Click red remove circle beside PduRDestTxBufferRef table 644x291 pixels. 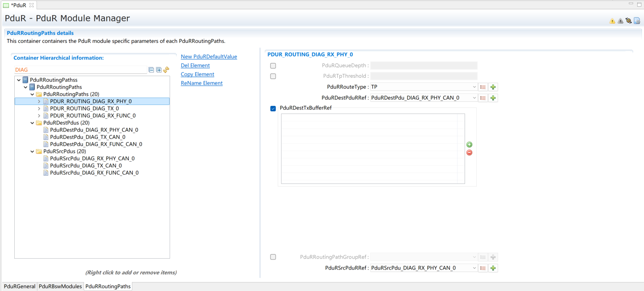[469, 152]
